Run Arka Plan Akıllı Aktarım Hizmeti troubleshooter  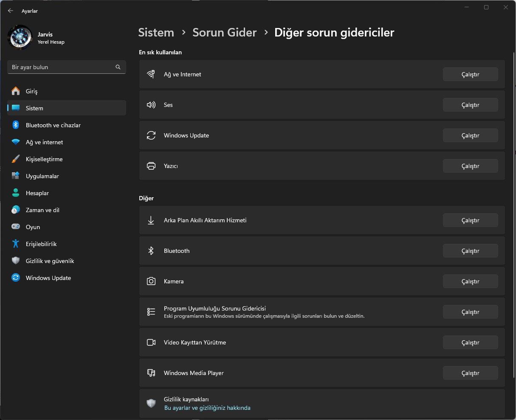point(470,220)
